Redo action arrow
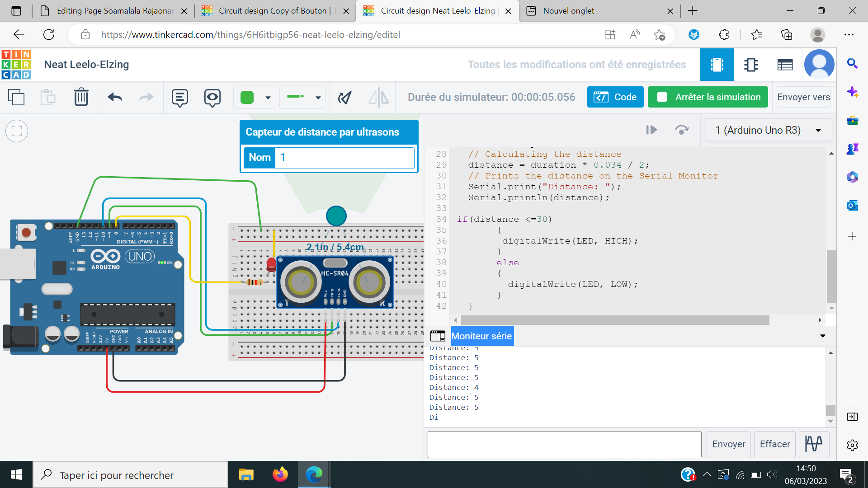 tap(146, 97)
